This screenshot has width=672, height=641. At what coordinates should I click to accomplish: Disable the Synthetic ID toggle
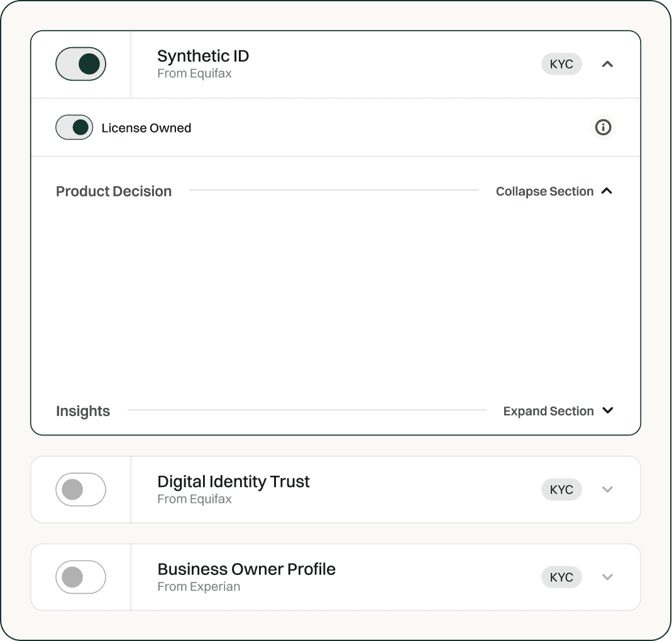pyautogui.click(x=81, y=64)
